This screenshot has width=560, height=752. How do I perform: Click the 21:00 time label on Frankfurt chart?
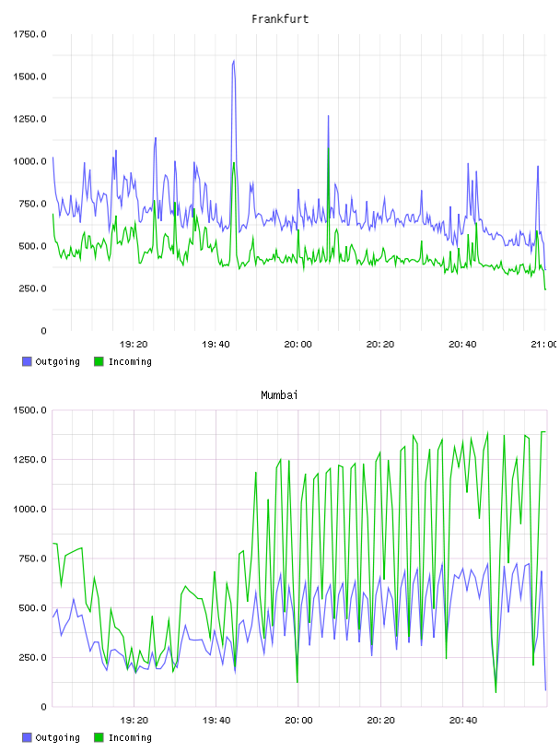[544, 345]
